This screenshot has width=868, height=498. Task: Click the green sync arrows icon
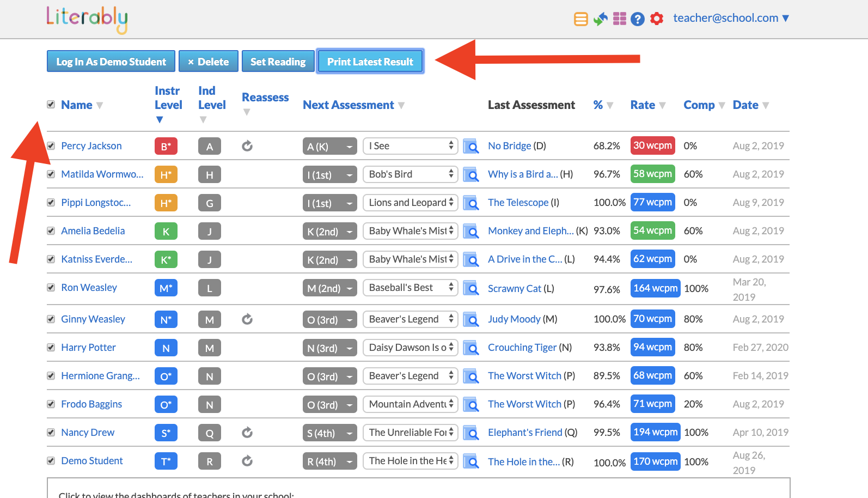[601, 19]
